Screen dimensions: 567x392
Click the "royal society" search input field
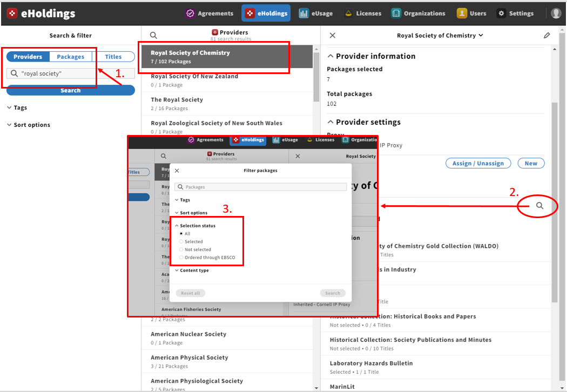71,73
